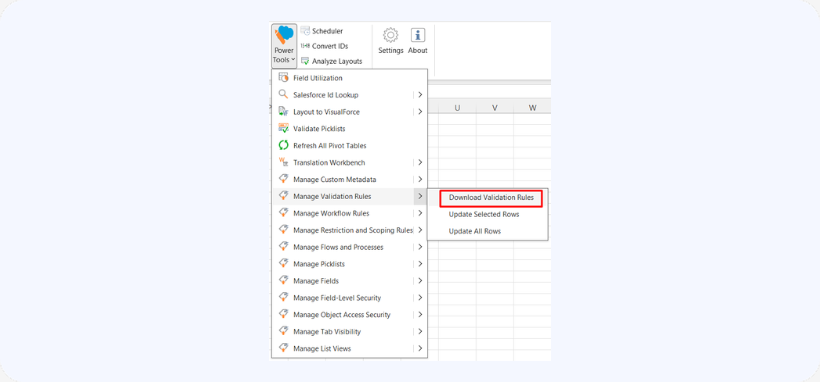The image size is (820, 382).
Task: Expand Manage Flows and Processes submenu arrow
Action: coord(420,246)
